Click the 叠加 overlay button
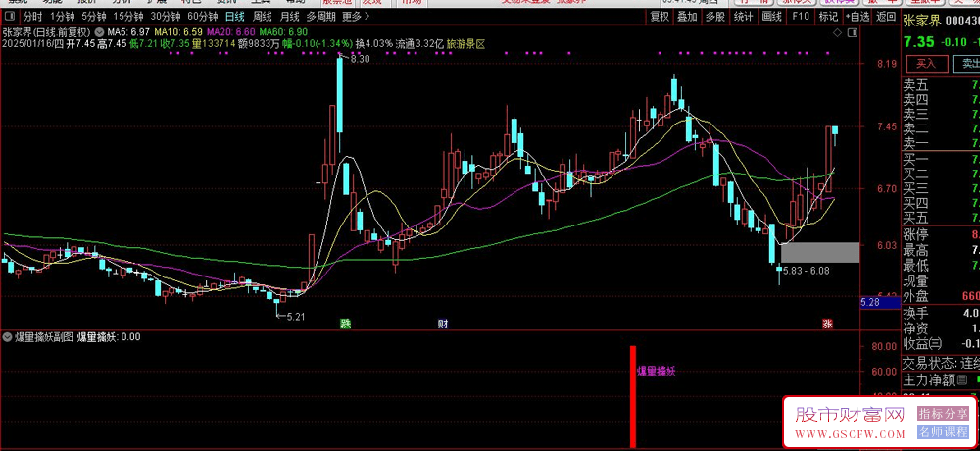The width and height of the screenshot is (980, 451). [688, 17]
